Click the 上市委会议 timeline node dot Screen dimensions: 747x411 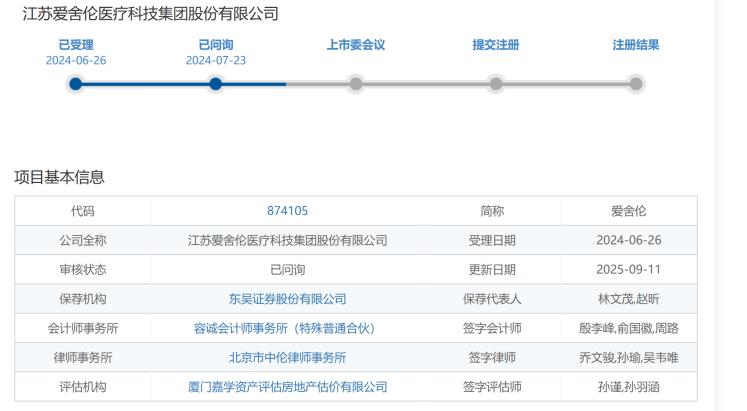pyautogui.click(x=355, y=84)
